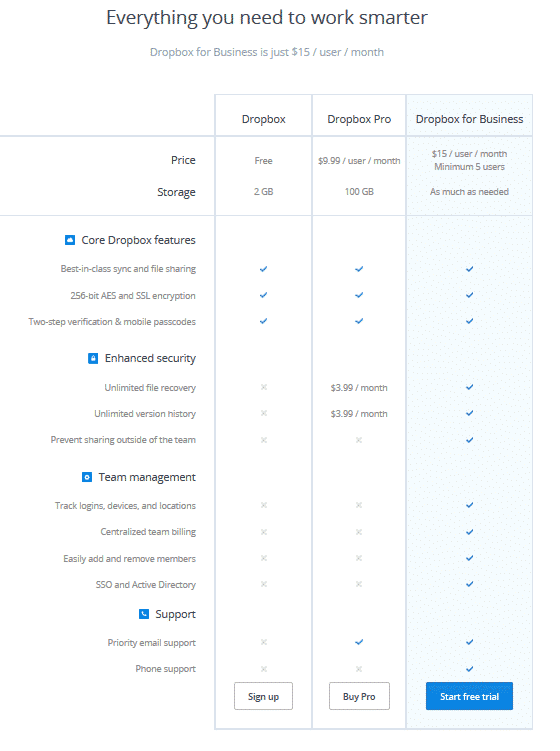Click the Unlimited version history label

click(145, 413)
